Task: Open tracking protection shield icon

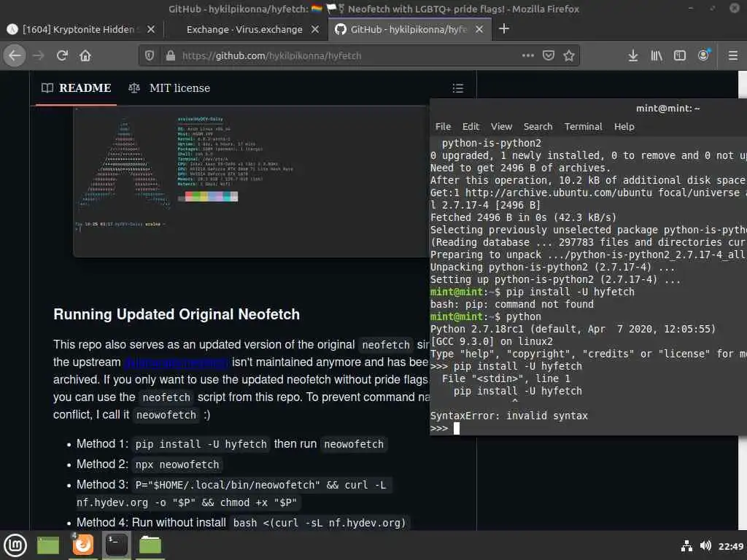Action: tap(150, 55)
